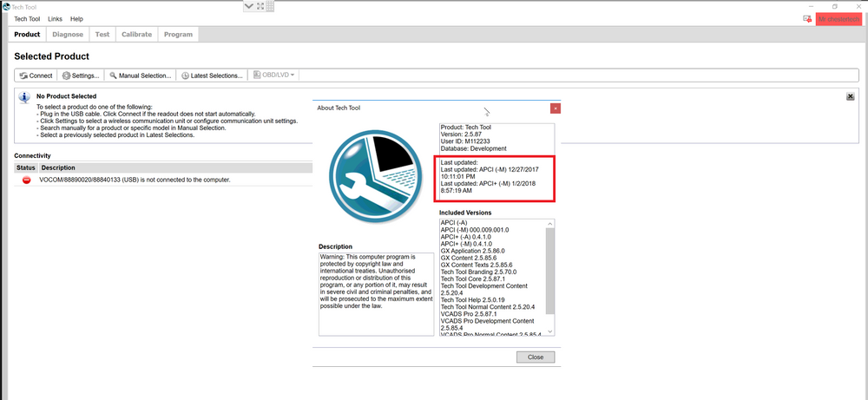Click the fullscreen arrows overlay icon at top
The height and width of the screenshot is (400, 868).
[259, 6]
